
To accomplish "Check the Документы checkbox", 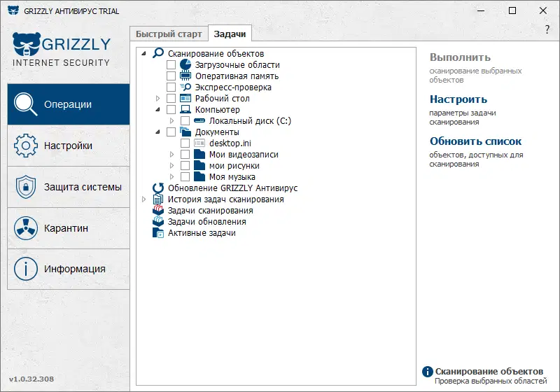I will point(171,132).
